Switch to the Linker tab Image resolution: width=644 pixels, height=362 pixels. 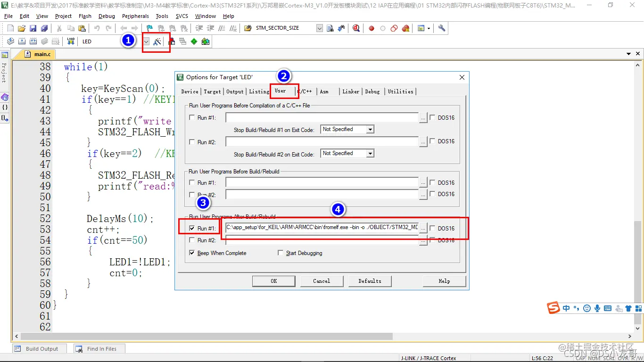(x=351, y=91)
